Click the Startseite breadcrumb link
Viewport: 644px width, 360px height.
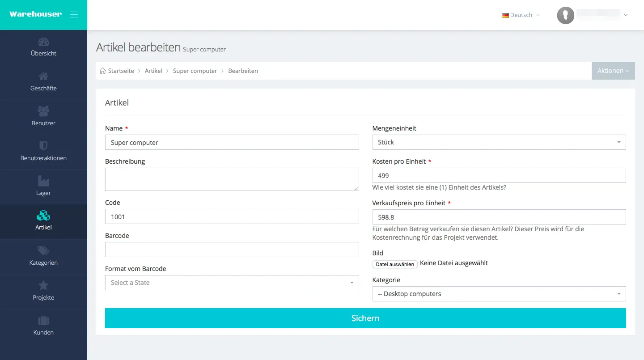(x=121, y=71)
